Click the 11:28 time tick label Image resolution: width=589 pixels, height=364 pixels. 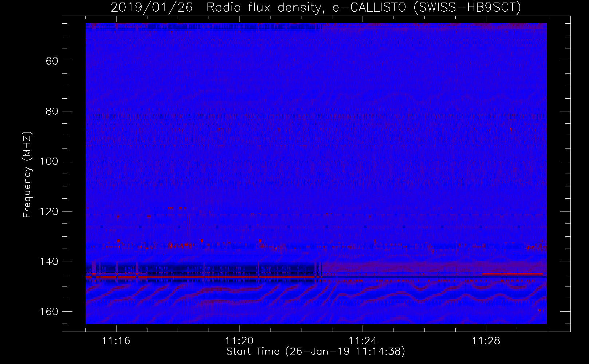(486, 341)
